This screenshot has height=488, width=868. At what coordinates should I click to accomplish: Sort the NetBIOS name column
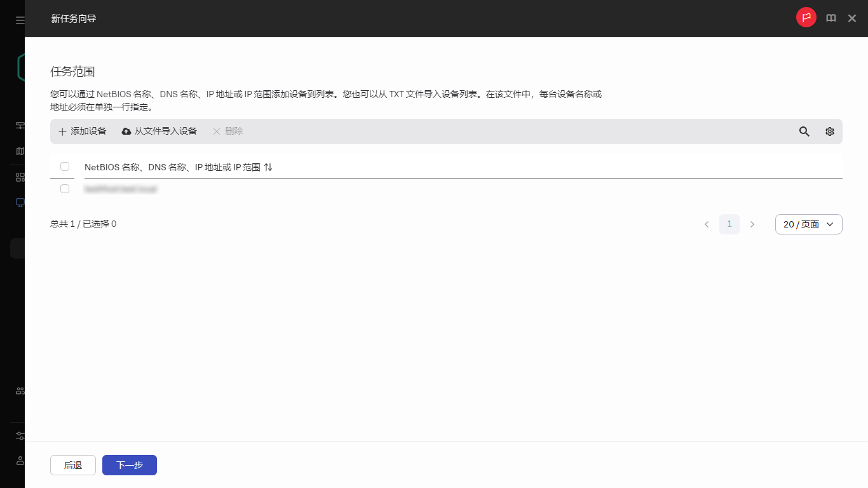click(268, 166)
